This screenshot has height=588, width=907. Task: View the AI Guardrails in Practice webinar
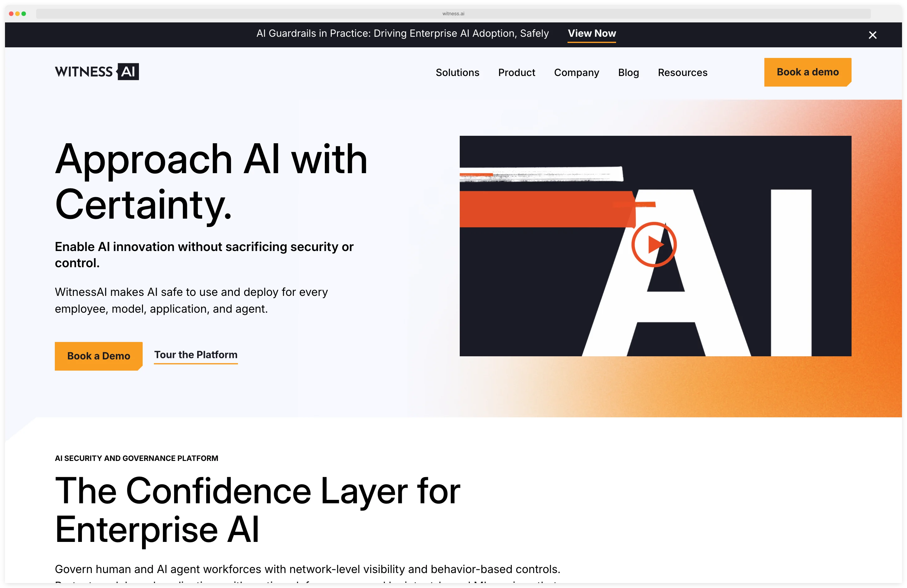click(591, 34)
